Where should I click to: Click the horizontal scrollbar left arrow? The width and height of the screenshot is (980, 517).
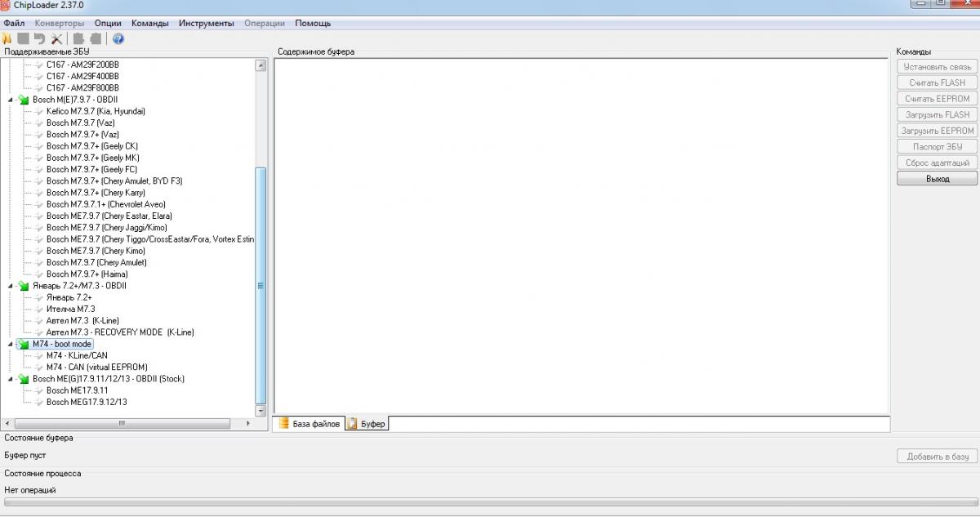tap(7, 423)
